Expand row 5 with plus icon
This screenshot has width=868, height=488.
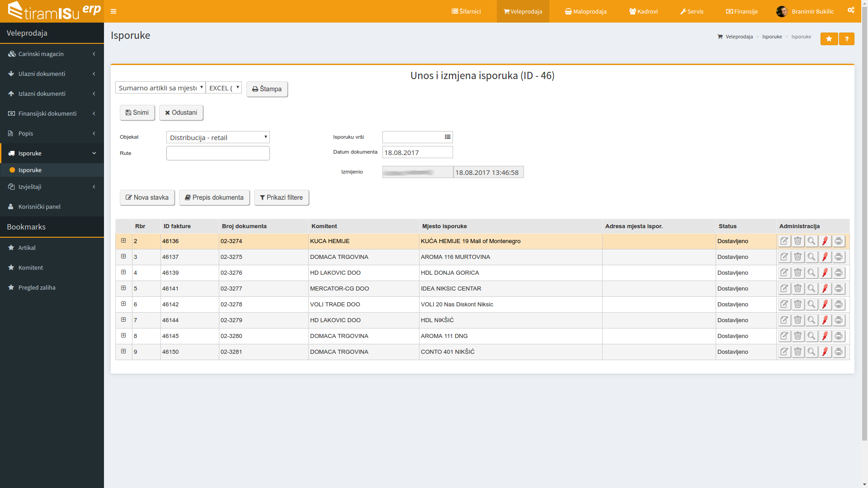[123, 288]
